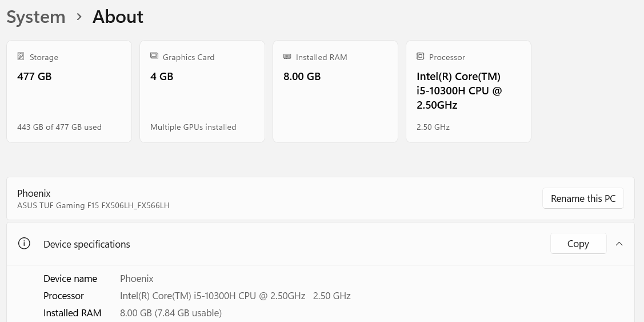Click the About page heading
The width and height of the screenshot is (644, 322).
coord(118,17)
